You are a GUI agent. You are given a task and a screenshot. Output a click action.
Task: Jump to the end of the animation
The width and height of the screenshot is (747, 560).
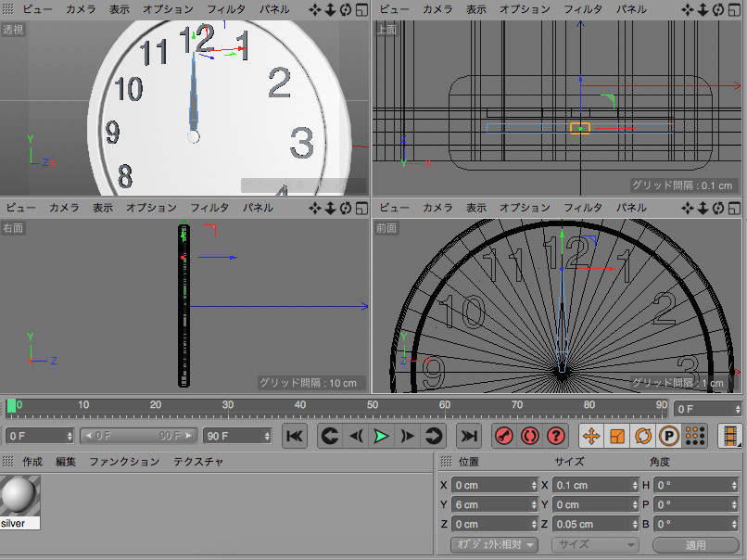(x=469, y=436)
